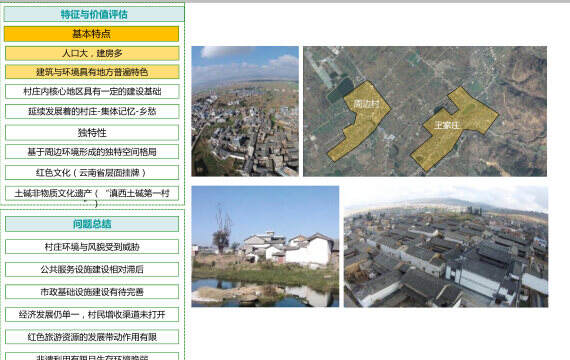Select 基于周边环境形成的独特空间格局 box

point(92,152)
